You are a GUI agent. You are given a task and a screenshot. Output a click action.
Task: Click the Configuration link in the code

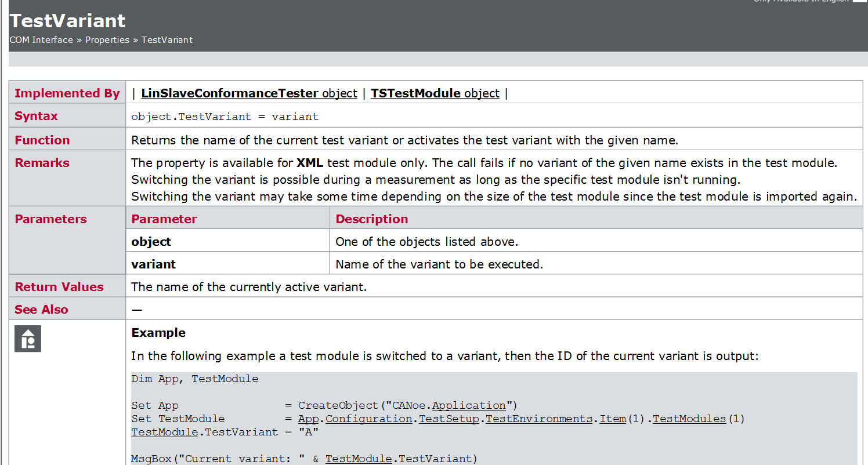(369, 419)
